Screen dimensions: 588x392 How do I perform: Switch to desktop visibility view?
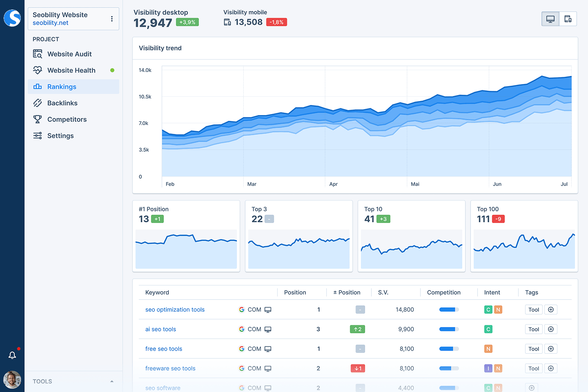[550, 18]
